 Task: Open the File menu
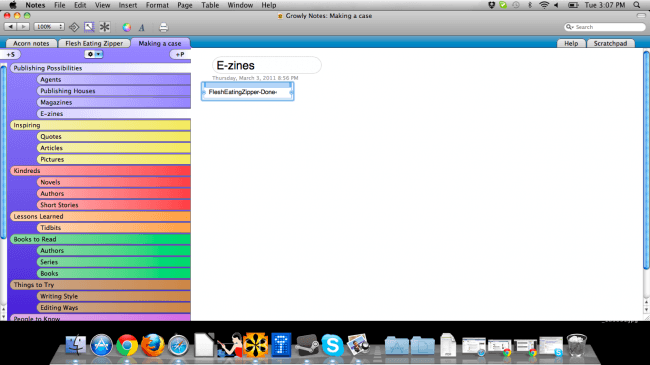(x=60, y=5)
